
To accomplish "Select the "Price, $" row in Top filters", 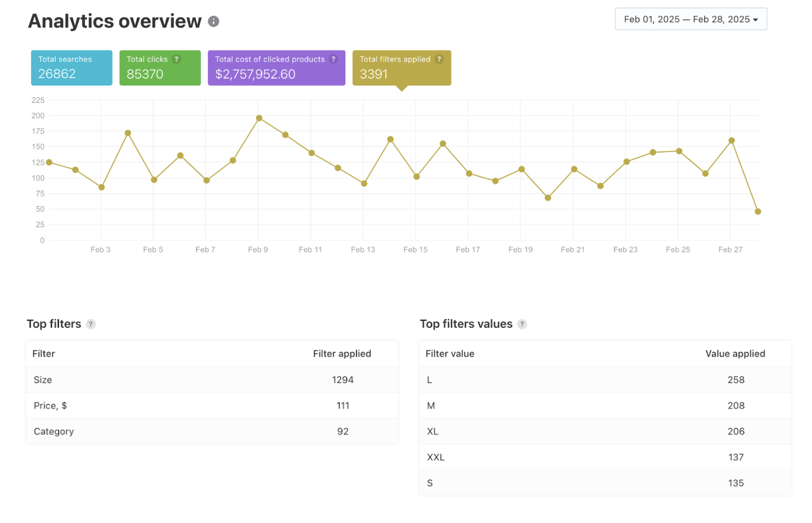I will point(212,406).
